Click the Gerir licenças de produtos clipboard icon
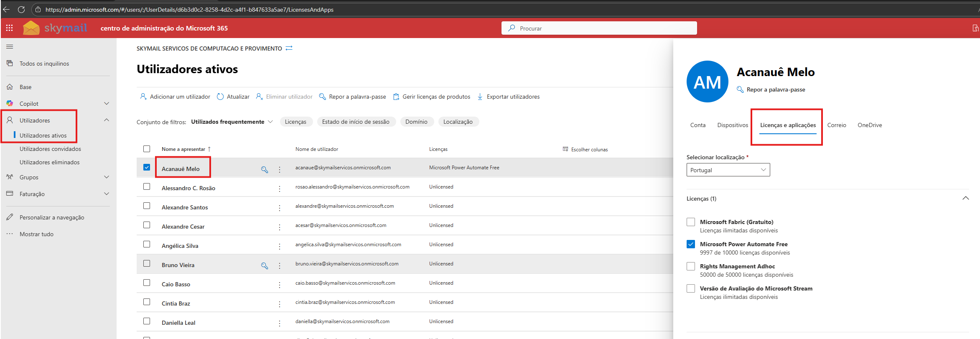 pyautogui.click(x=396, y=97)
